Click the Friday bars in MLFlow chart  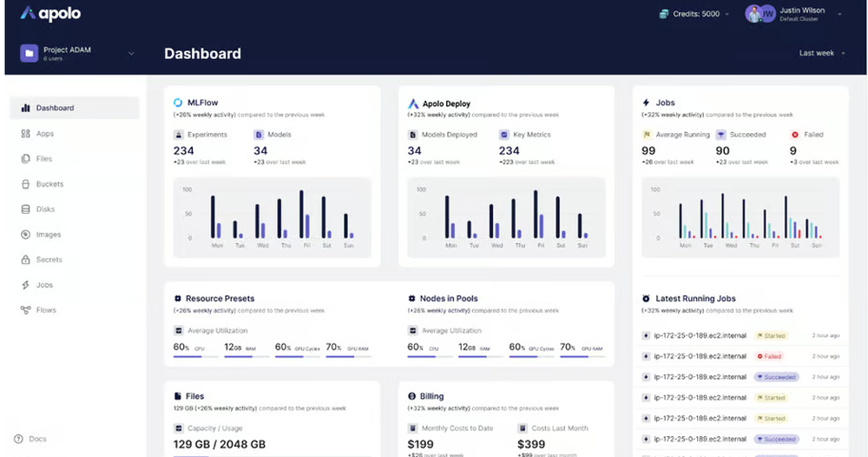(x=305, y=215)
